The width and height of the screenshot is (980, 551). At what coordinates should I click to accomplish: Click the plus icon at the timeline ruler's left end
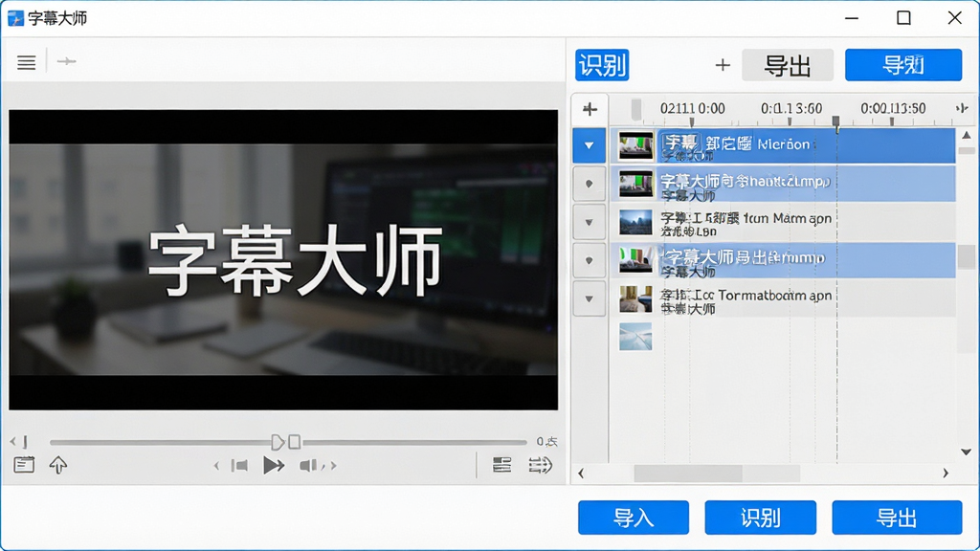[x=590, y=109]
